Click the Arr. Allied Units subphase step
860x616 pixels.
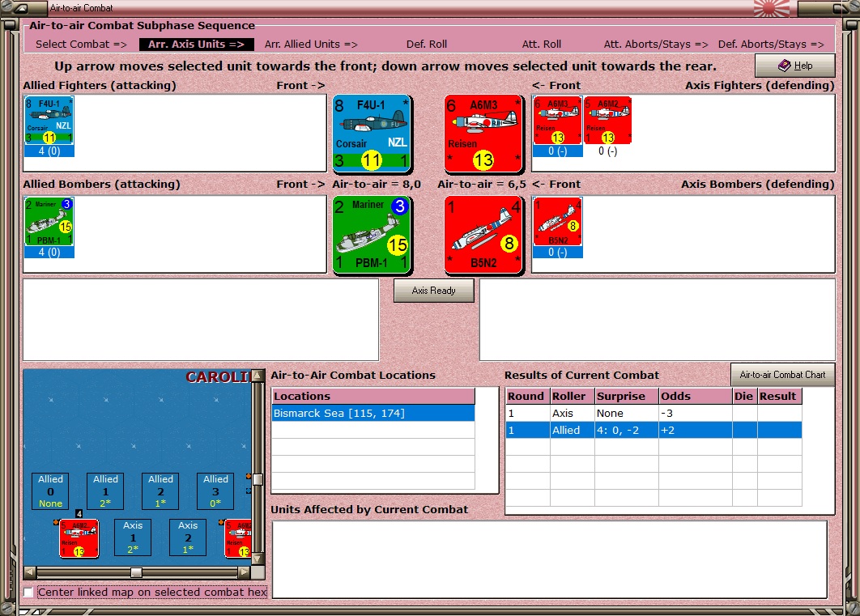pos(311,45)
